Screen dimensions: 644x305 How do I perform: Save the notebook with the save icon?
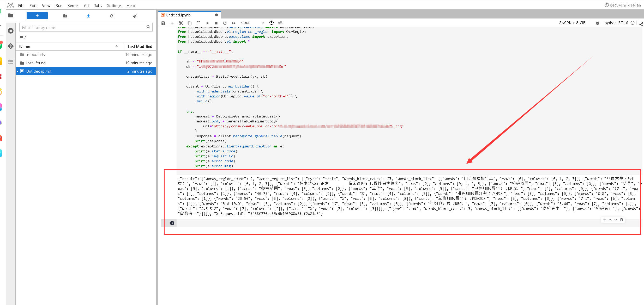(x=163, y=23)
